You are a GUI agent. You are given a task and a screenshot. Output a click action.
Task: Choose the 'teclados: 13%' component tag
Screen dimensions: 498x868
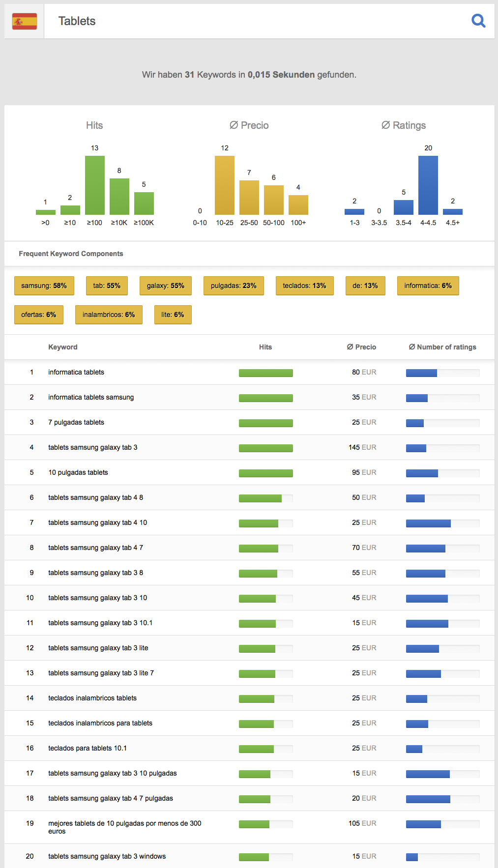[304, 286]
